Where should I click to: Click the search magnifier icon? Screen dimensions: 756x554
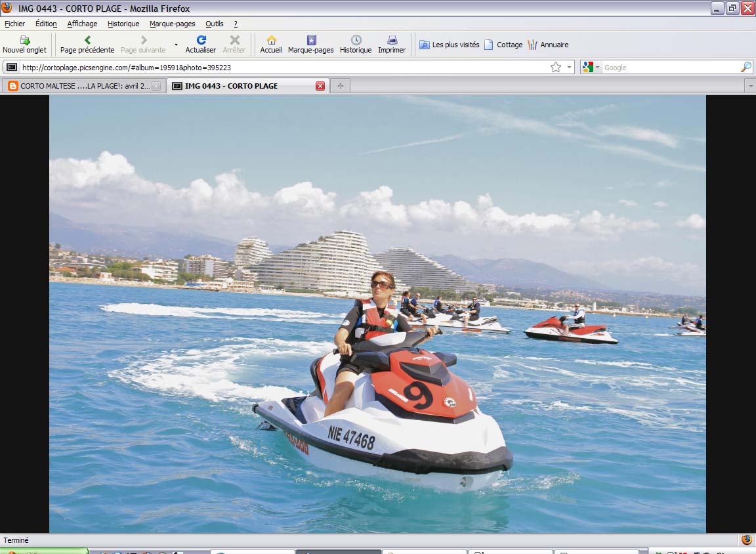745,67
